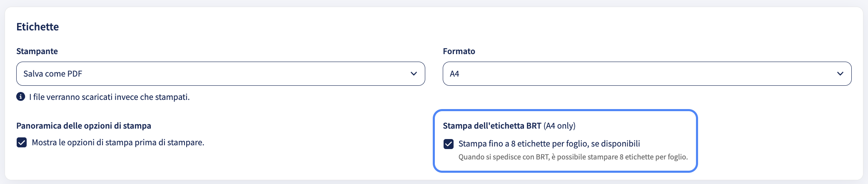This screenshot has height=184, width=868.
Task: Open the Stampante printer dropdown
Action: [x=221, y=74]
